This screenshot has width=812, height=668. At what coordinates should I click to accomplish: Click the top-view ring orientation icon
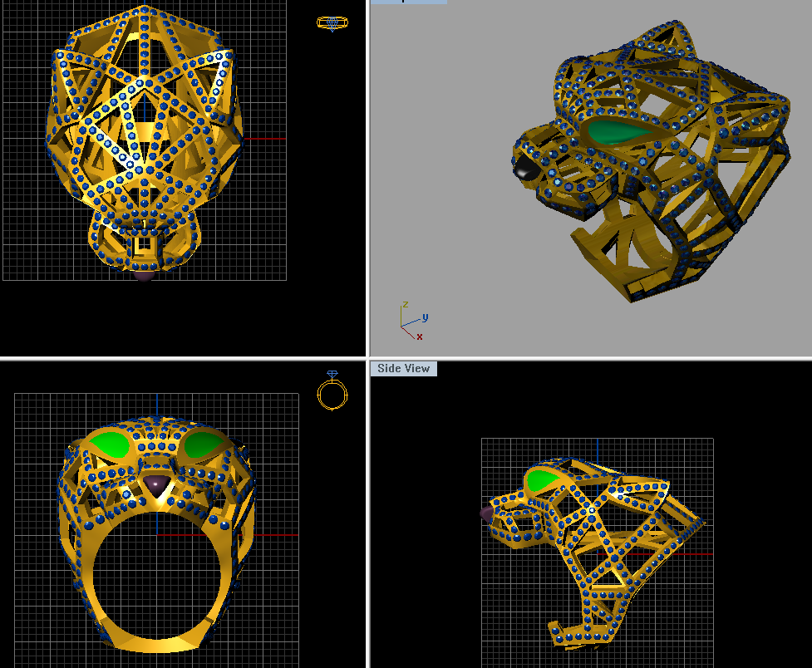(x=332, y=23)
